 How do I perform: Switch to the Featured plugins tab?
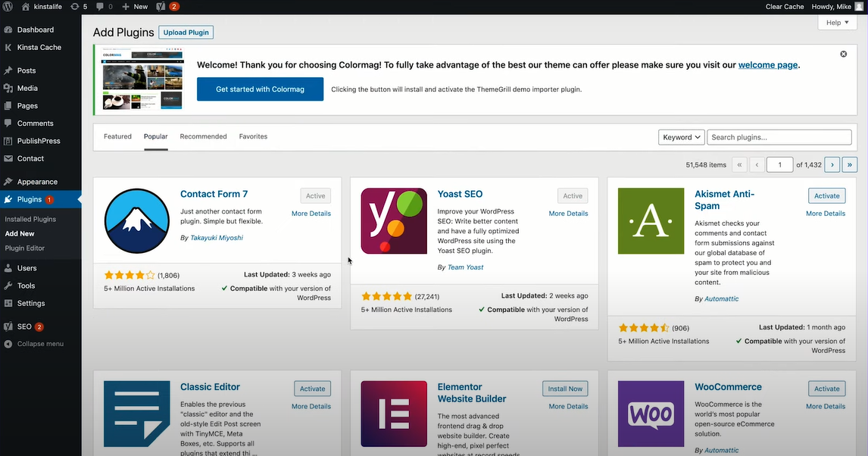[x=117, y=136]
